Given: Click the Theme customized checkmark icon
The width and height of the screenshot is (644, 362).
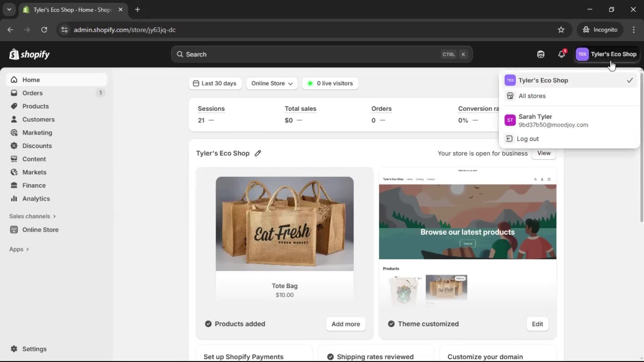Looking at the screenshot, I should click(391, 324).
